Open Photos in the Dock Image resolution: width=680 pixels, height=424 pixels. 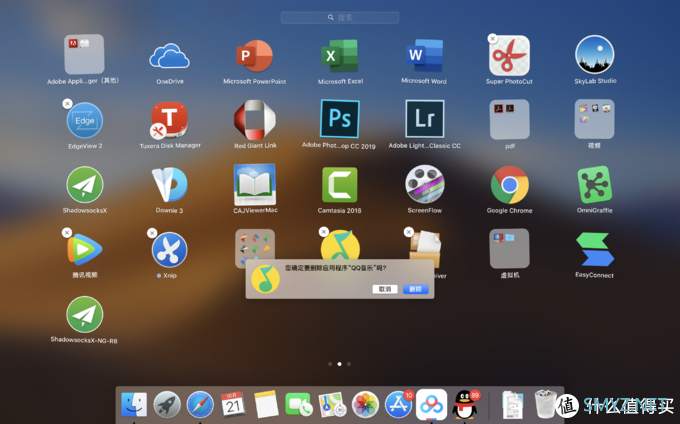point(366,404)
